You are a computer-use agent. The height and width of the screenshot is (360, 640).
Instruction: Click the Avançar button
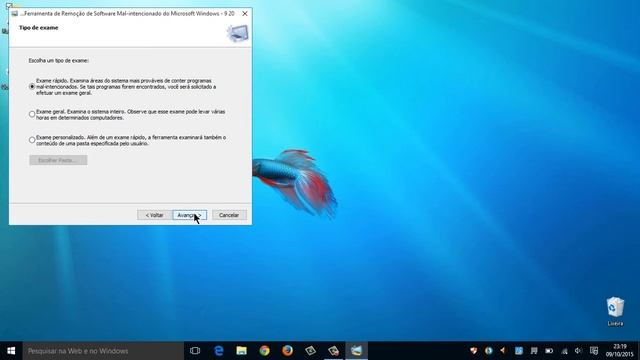coord(189,215)
